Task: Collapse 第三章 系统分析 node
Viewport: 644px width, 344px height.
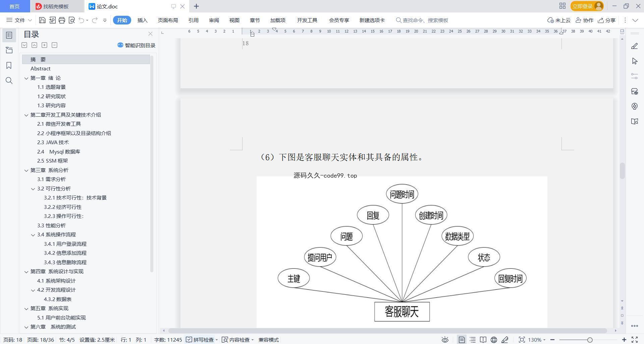Action: [26, 170]
